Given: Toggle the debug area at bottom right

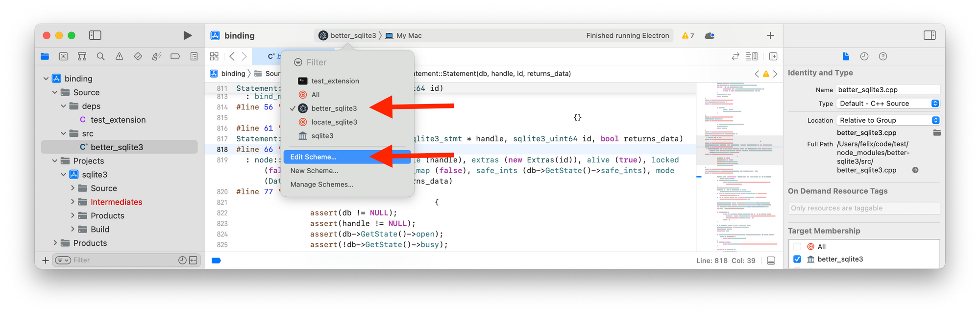Looking at the screenshot, I should [x=771, y=261].
